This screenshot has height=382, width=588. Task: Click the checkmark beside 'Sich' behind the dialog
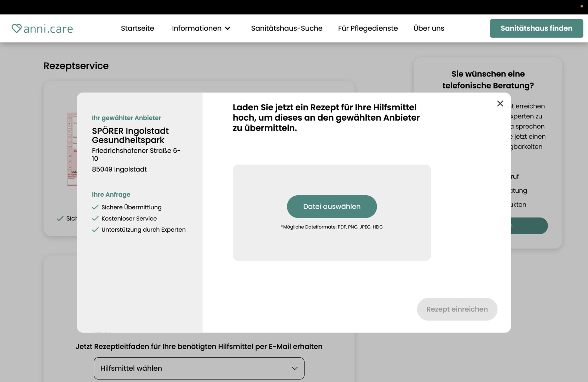(x=60, y=219)
